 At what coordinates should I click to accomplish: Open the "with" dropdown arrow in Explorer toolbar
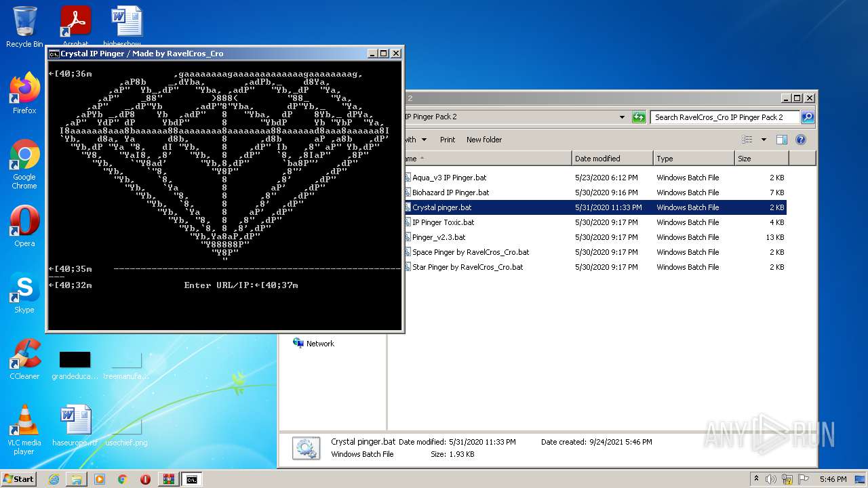[425, 140]
